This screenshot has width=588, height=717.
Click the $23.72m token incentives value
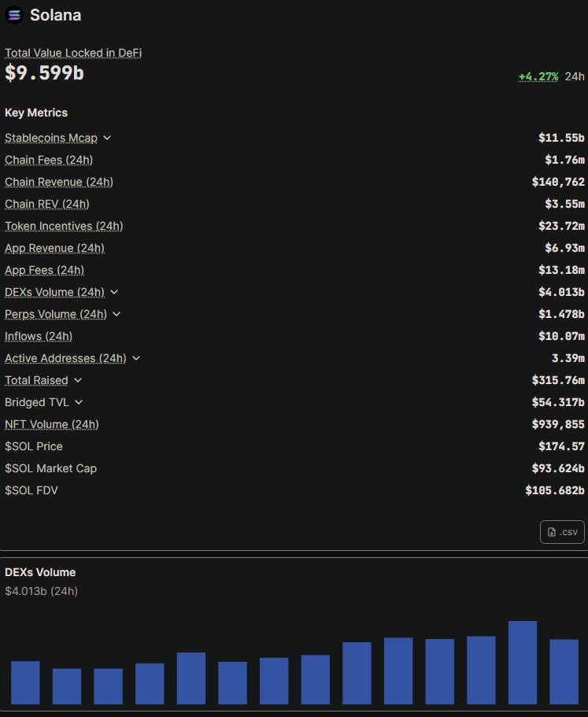pyautogui.click(x=561, y=226)
